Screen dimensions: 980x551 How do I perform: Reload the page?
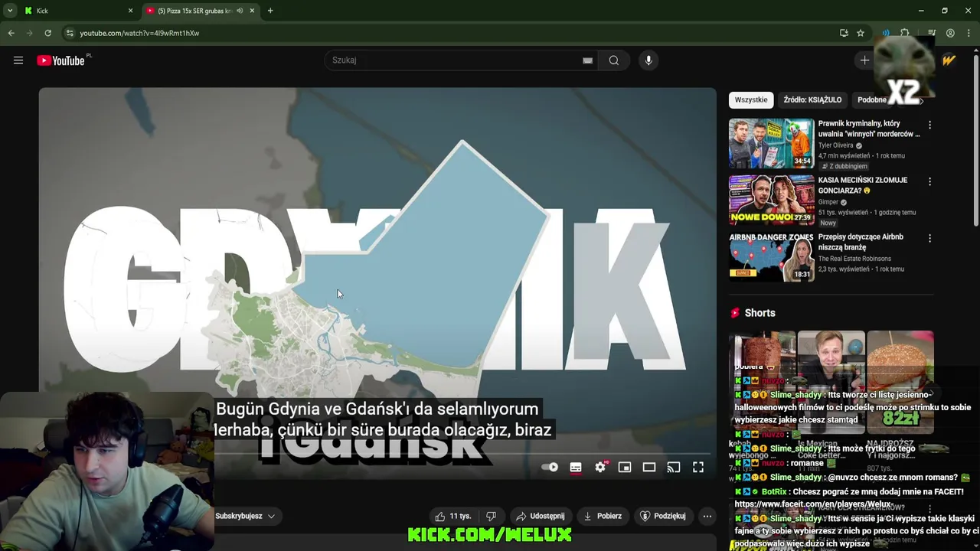[x=47, y=33]
